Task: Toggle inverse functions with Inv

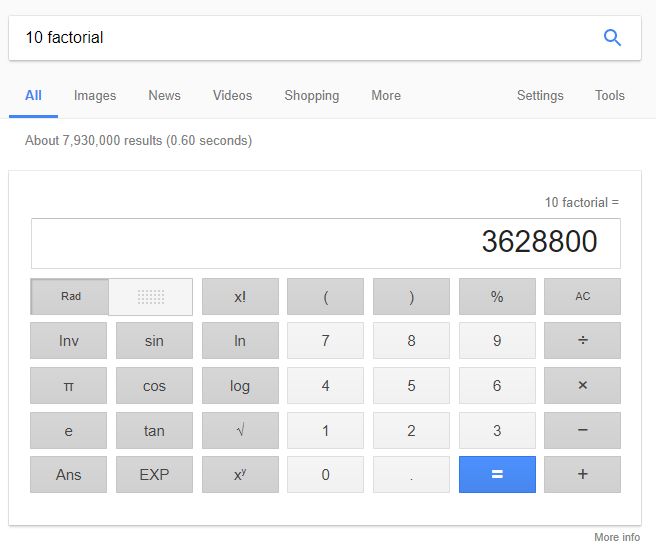Action: click(68, 341)
